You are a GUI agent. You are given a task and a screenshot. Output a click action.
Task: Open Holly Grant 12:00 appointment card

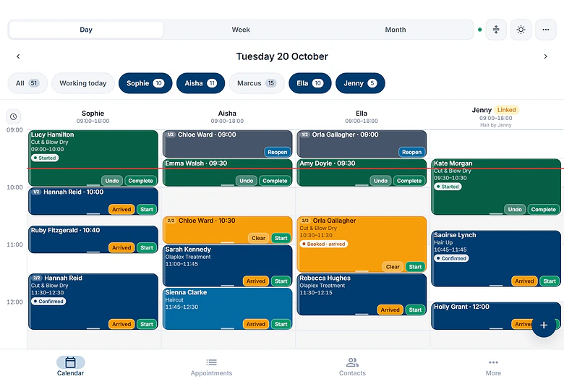495,316
